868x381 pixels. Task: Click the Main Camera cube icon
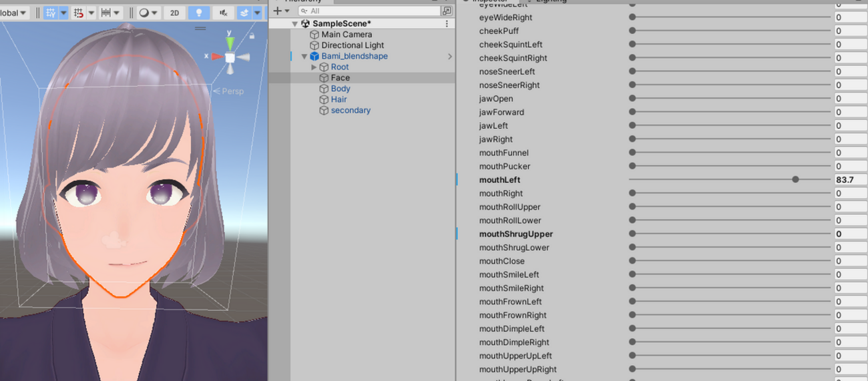(x=314, y=35)
